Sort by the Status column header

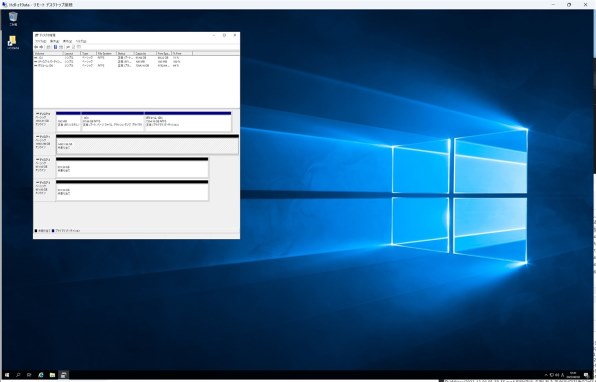tap(125, 54)
